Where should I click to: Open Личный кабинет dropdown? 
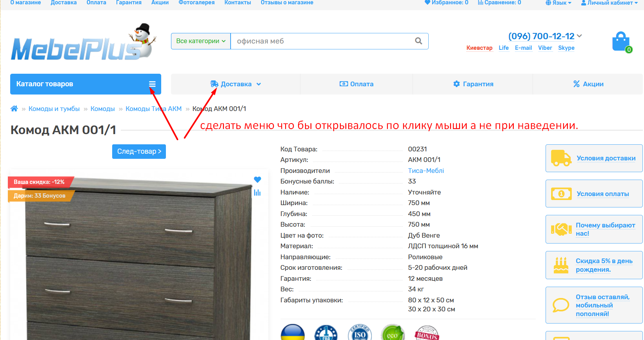tap(609, 3)
